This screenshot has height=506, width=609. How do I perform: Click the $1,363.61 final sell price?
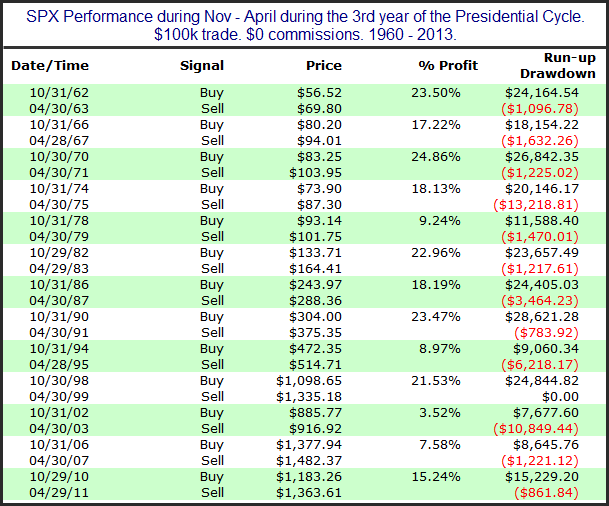point(308,493)
